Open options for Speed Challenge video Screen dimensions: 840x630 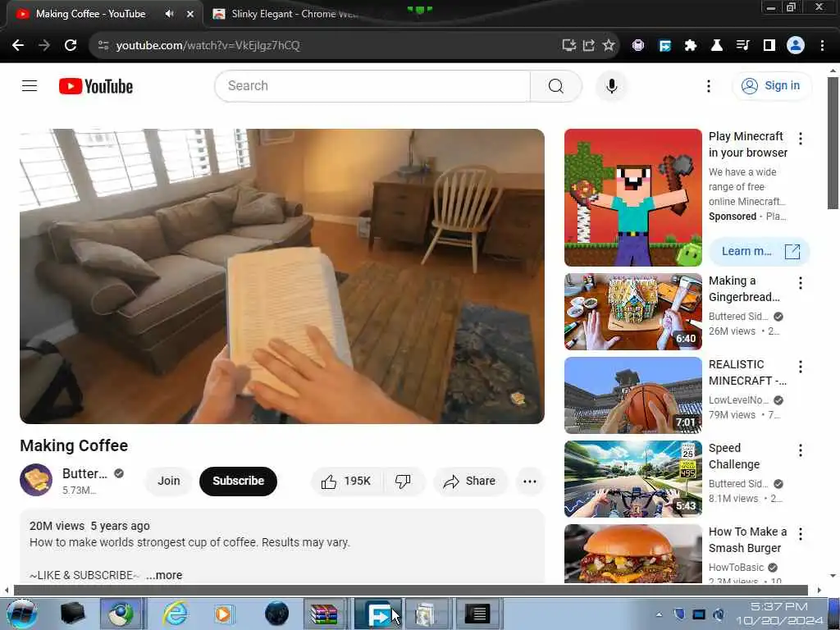click(x=801, y=450)
